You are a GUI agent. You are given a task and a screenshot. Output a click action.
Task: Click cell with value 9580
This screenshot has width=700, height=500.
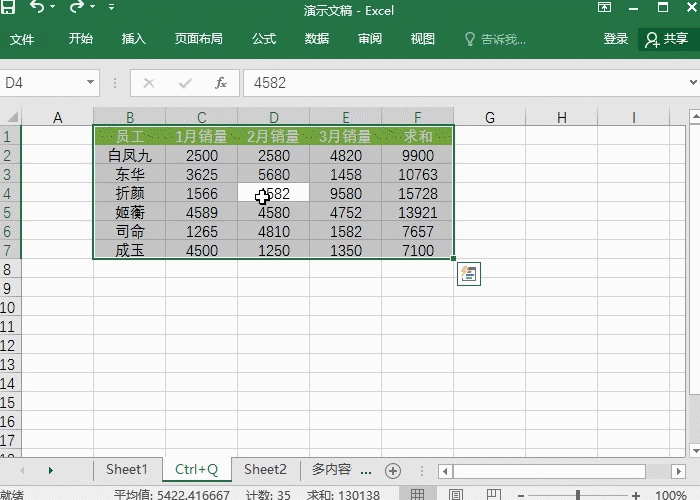[x=346, y=193]
